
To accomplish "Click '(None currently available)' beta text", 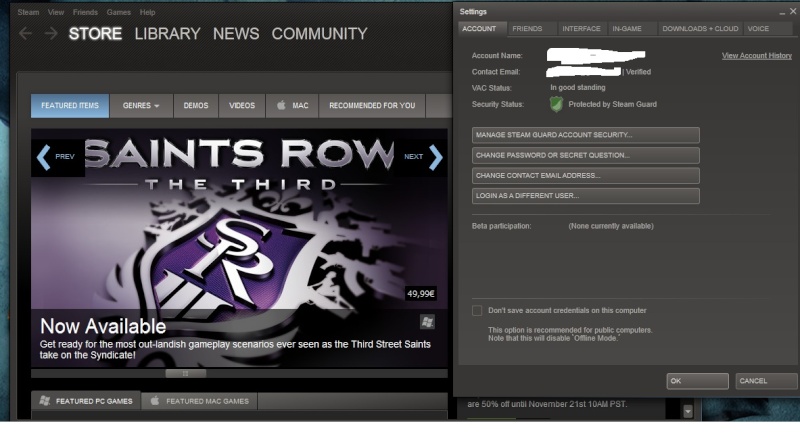I will click(x=611, y=226).
